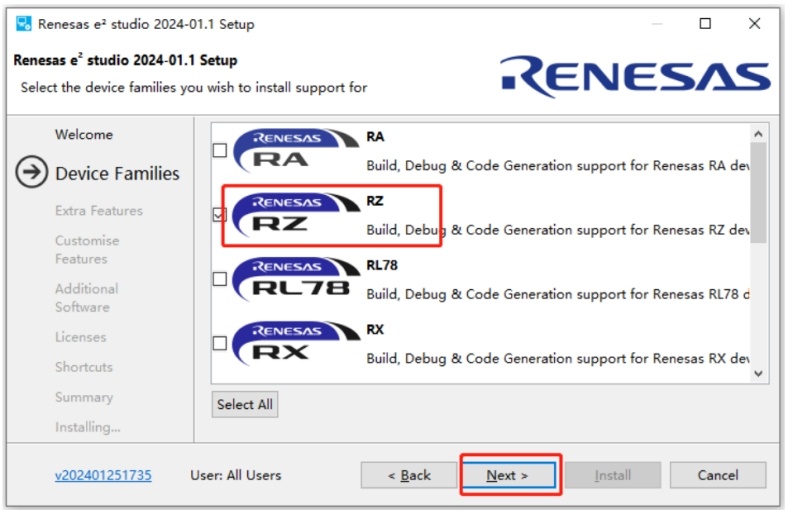This screenshot has height=515, width=789.
Task: Cancel the e² studio setup
Action: coord(717,475)
